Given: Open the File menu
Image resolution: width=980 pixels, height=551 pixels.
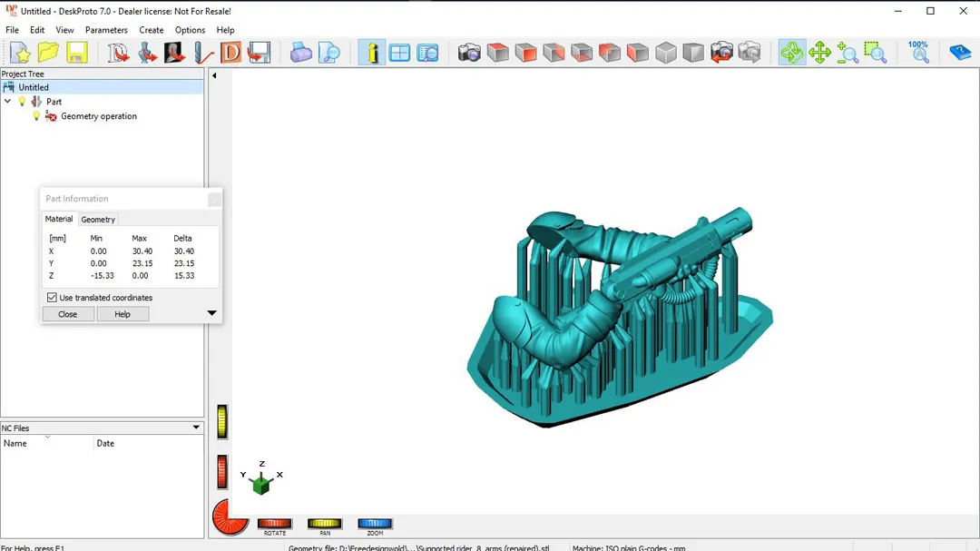Looking at the screenshot, I should [x=12, y=30].
